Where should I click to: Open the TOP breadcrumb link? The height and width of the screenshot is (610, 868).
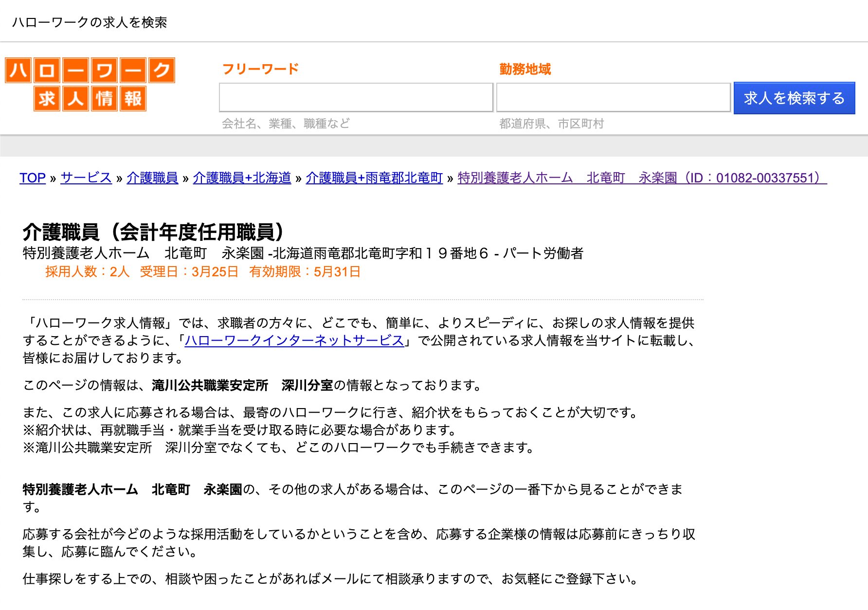point(32,179)
